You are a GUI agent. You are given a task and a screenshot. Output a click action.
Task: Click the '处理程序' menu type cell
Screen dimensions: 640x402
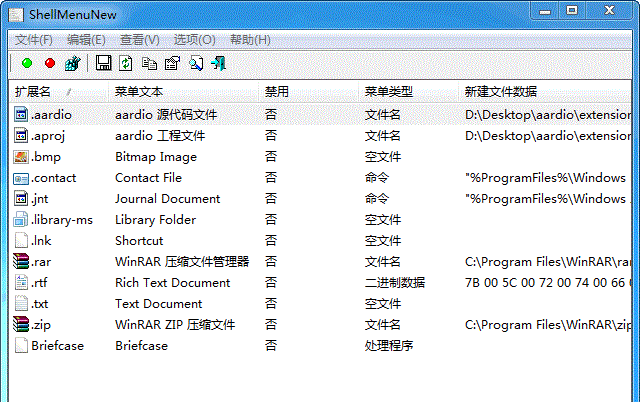389,346
